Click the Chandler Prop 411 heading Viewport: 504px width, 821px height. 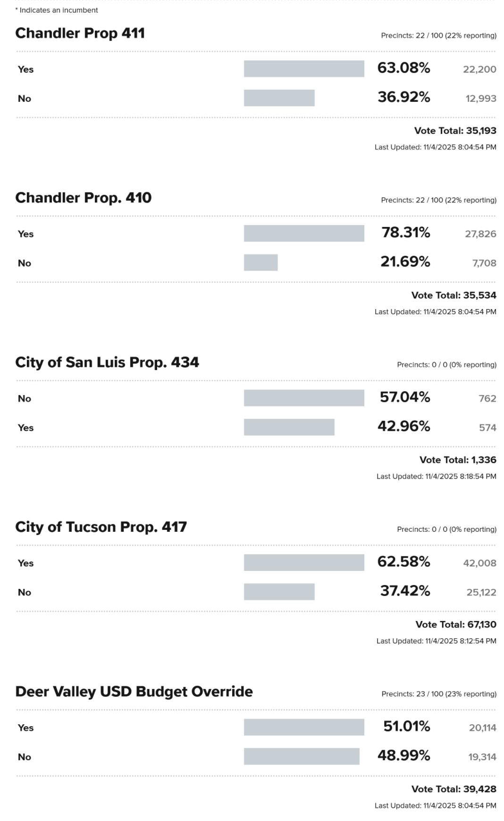point(80,34)
